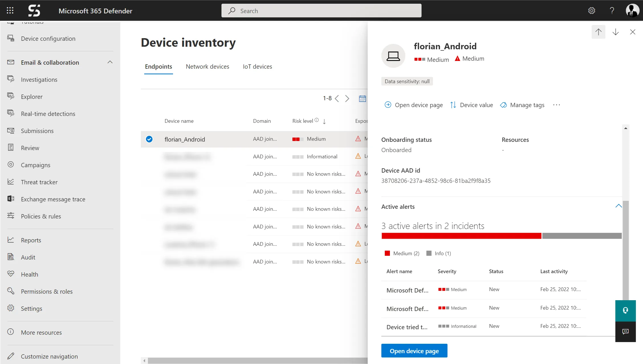
Task: Click the Info (1) legend entry
Action: (439, 253)
